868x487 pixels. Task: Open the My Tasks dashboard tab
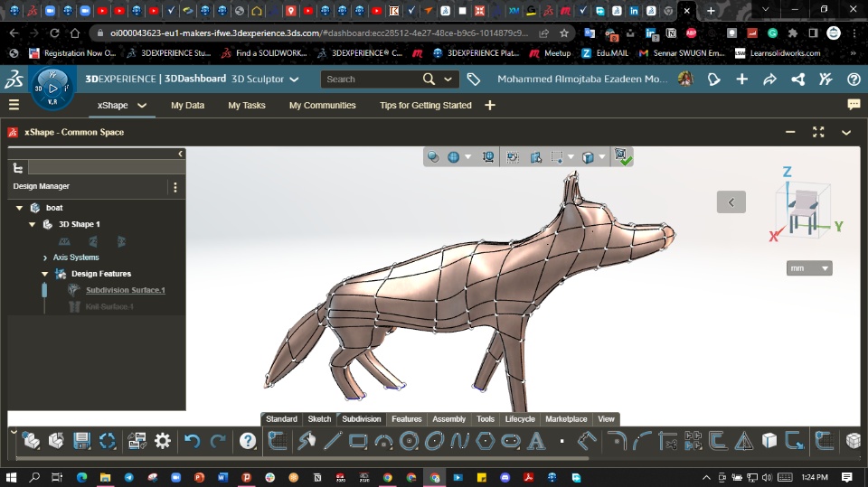coord(246,105)
